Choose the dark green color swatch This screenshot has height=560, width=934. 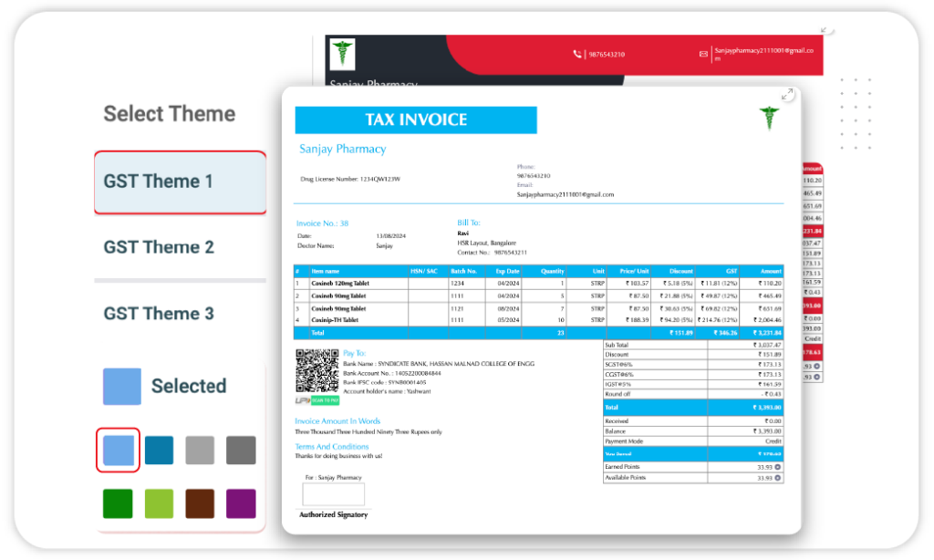point(118,503)
